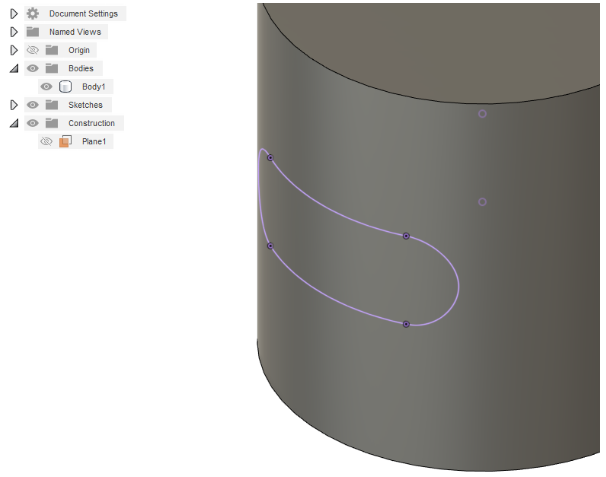Click the Origin folder icon
Screen dimensions: 606x477
[52, 50]
